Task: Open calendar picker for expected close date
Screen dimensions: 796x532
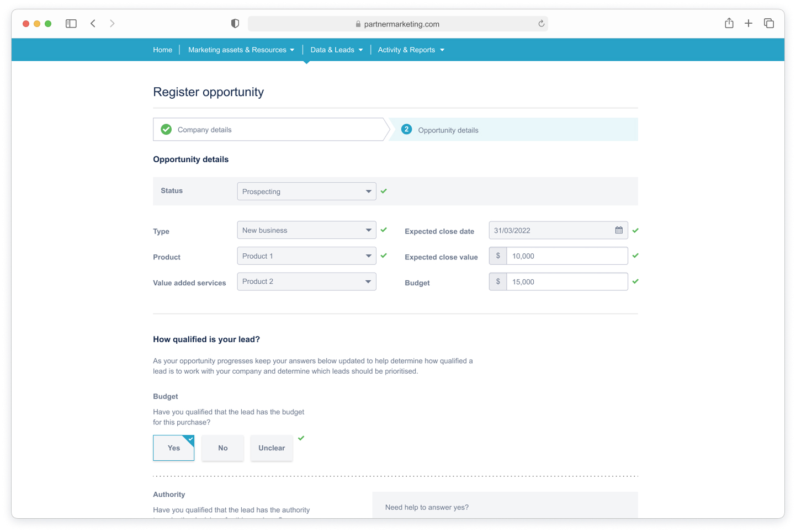Action: [x=619, y=230]
